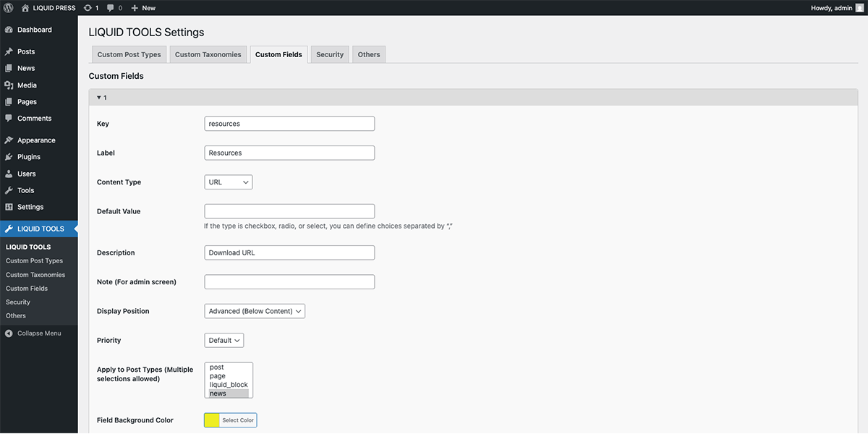Viewport: 868px width, 434px height.
Task: Click the Posts pin icon
Action: [x=9, y=52]
